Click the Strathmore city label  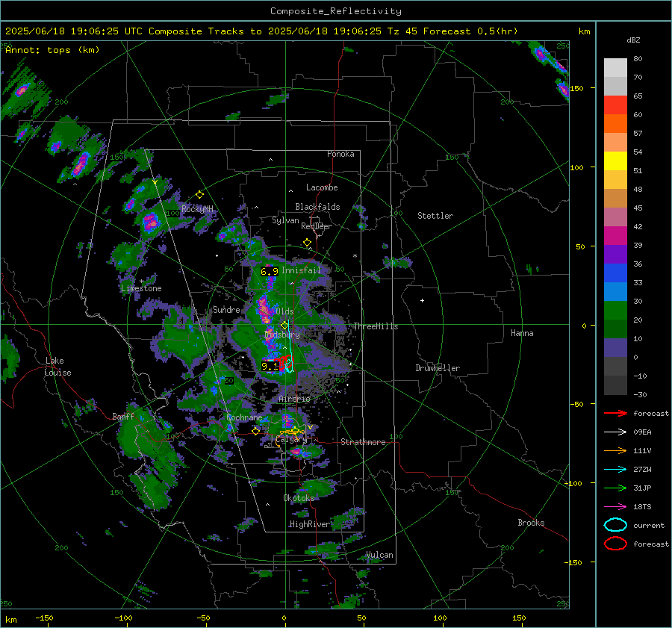[363, 442]
